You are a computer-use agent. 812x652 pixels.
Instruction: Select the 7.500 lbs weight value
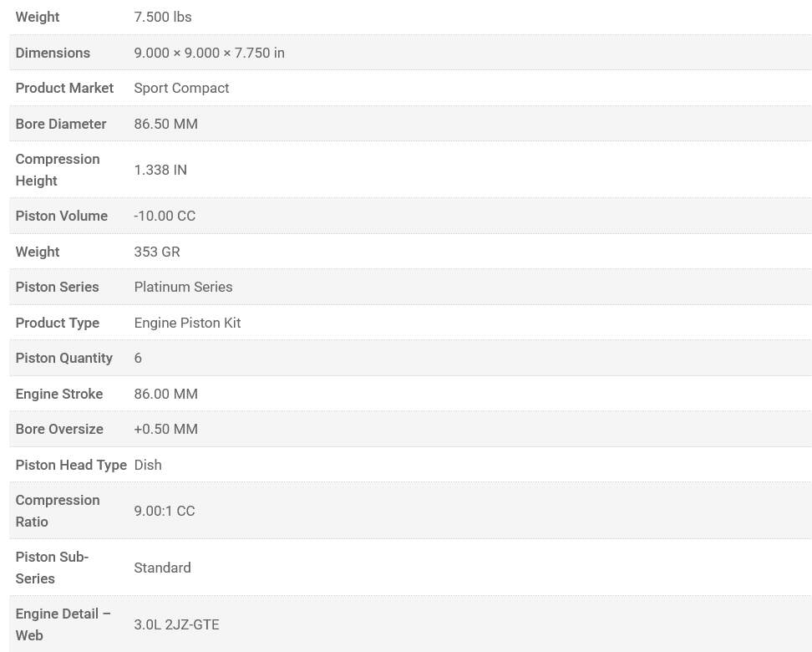click(x=162, y=17)
